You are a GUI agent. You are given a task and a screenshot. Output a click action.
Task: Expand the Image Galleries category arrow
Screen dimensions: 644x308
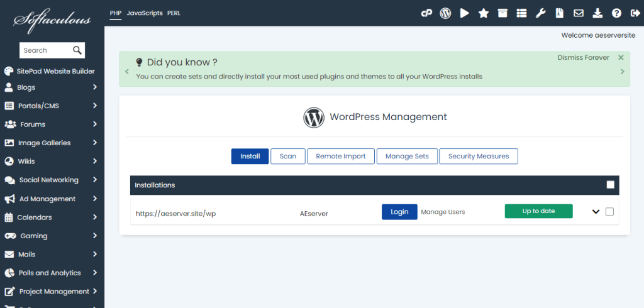point(95,143)
